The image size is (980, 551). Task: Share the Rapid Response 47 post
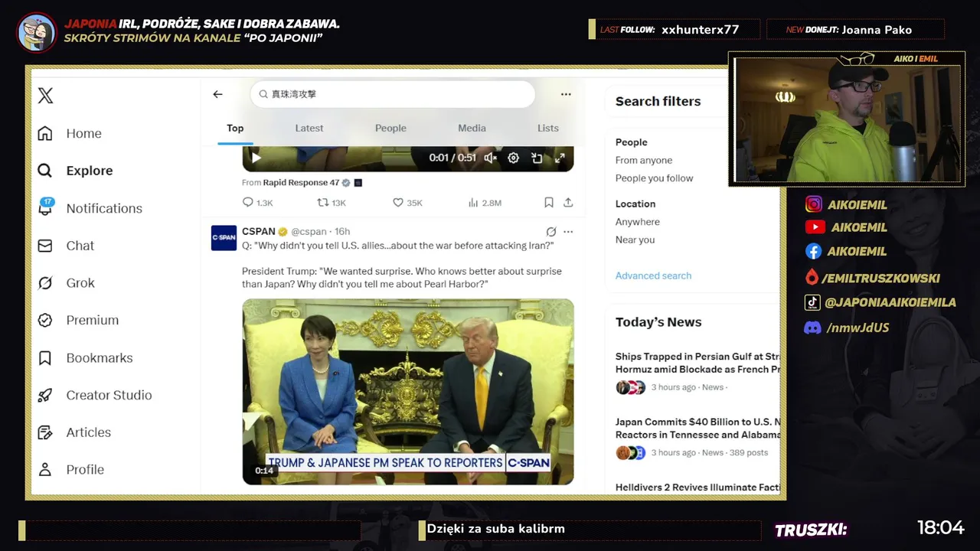(x=568, y=203)
